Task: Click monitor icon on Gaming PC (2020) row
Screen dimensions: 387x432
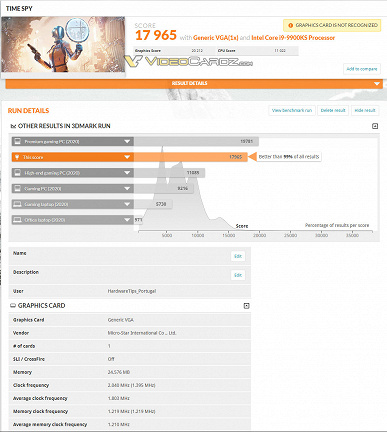Action: pyautogui.click(x=18, y=188)
